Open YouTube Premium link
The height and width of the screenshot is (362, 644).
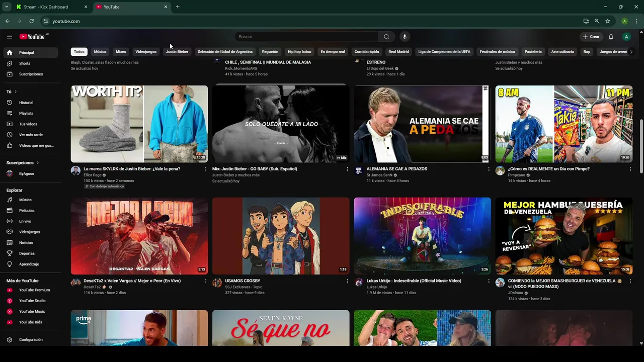coord(30,290)
